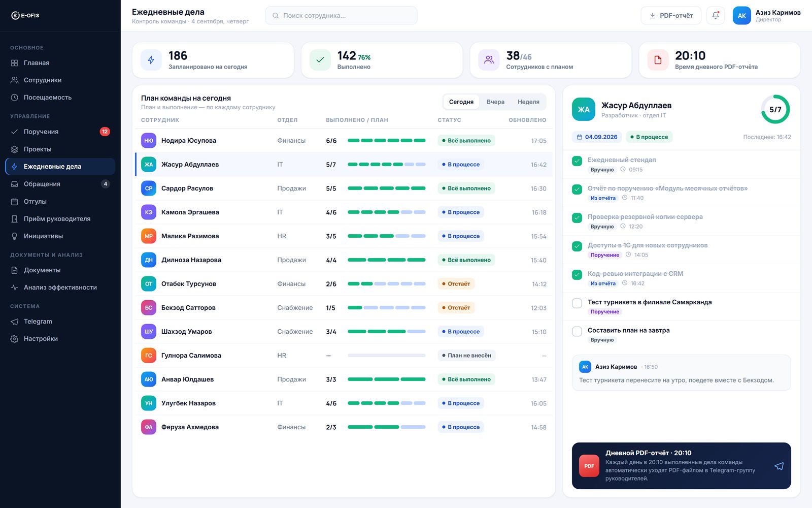The image size is (812, 508).
Task: Click the НЮ avatar of Нодира Юсупова
Action: (149, 141)
